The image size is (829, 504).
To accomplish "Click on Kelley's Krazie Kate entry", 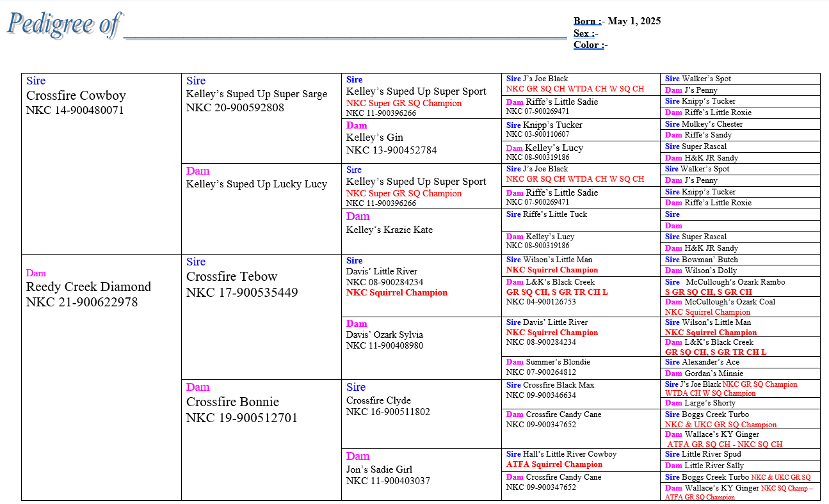I will [389, 230].
